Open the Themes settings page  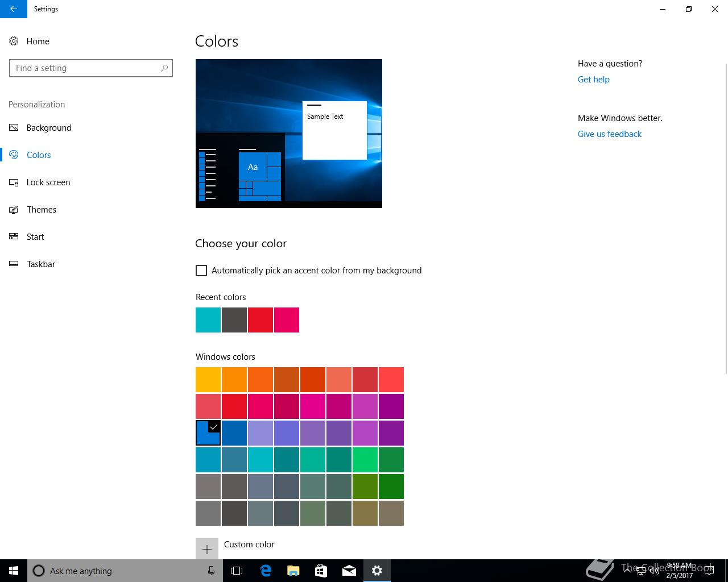[42, 210]
